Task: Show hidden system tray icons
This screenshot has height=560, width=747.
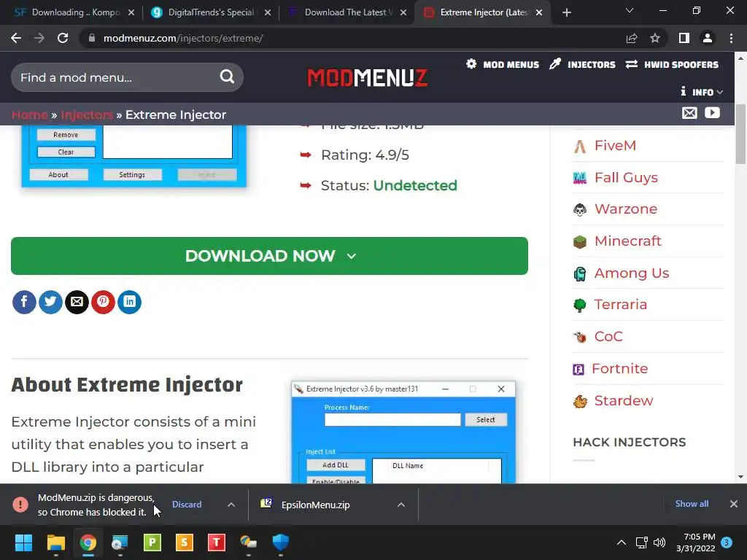Action: click(622, 542)
